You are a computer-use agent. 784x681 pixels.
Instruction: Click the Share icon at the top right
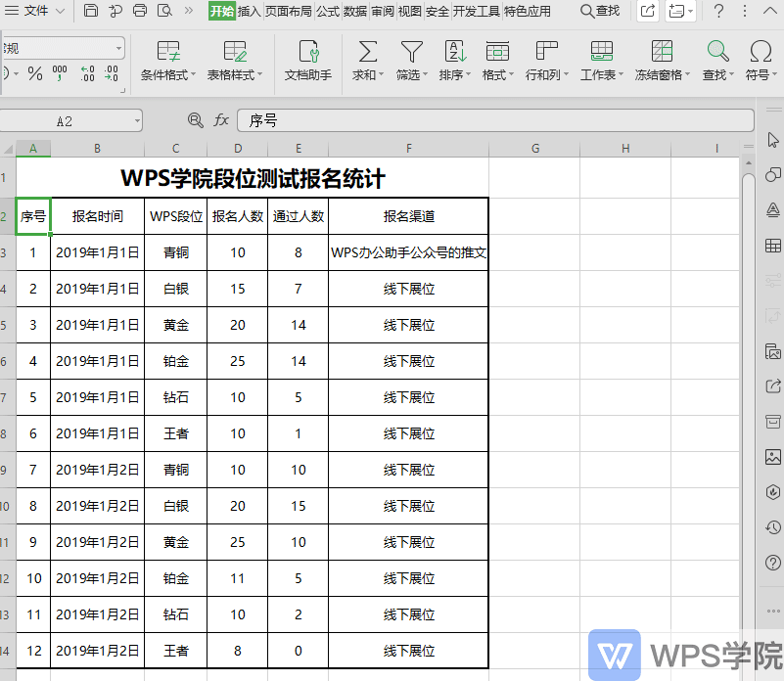click(648, 11)
